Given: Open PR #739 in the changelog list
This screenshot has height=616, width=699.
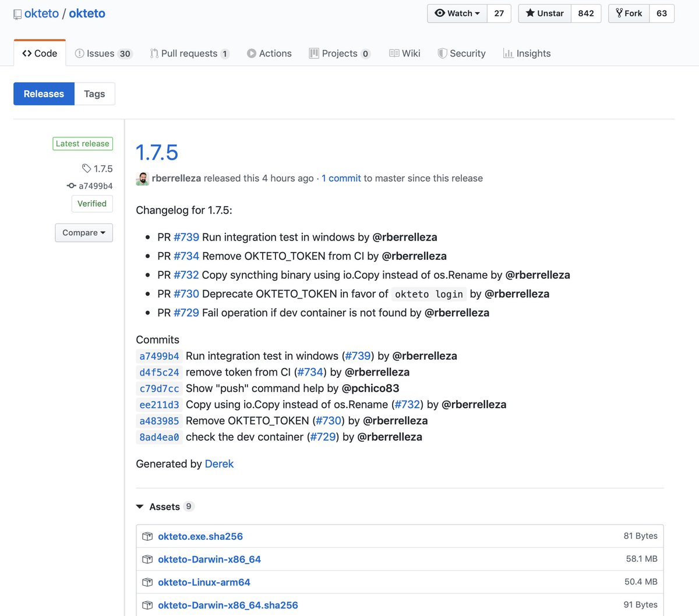Looking at the screenshot, I should point(186,237).
